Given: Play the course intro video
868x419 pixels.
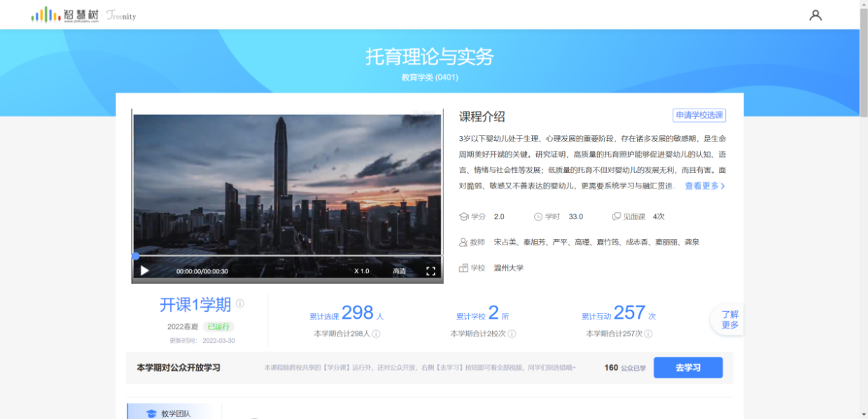Looking at the screenshot, I should coord(145,270).
